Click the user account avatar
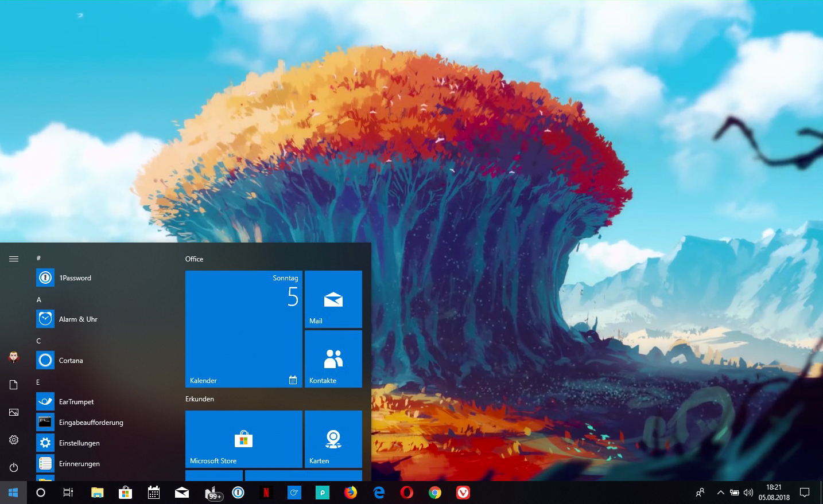The width and height of the screenshot is (823, 504). pos(14,357)
